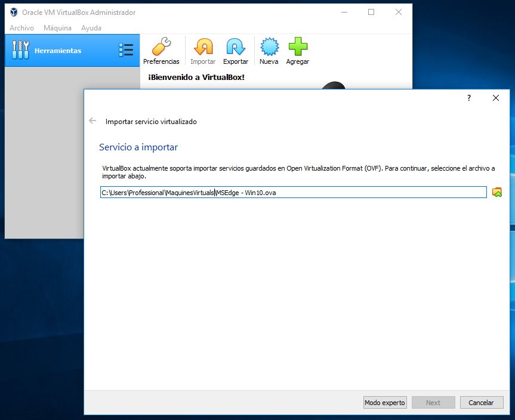515x420 pixels.
Task: Close the import dialog window
Action: (496, 98)
